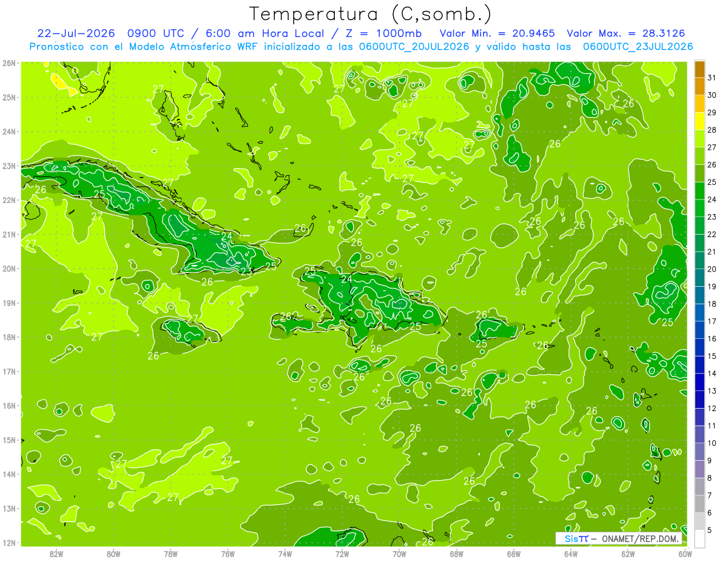Click legend value label 20

click(712, 269)
